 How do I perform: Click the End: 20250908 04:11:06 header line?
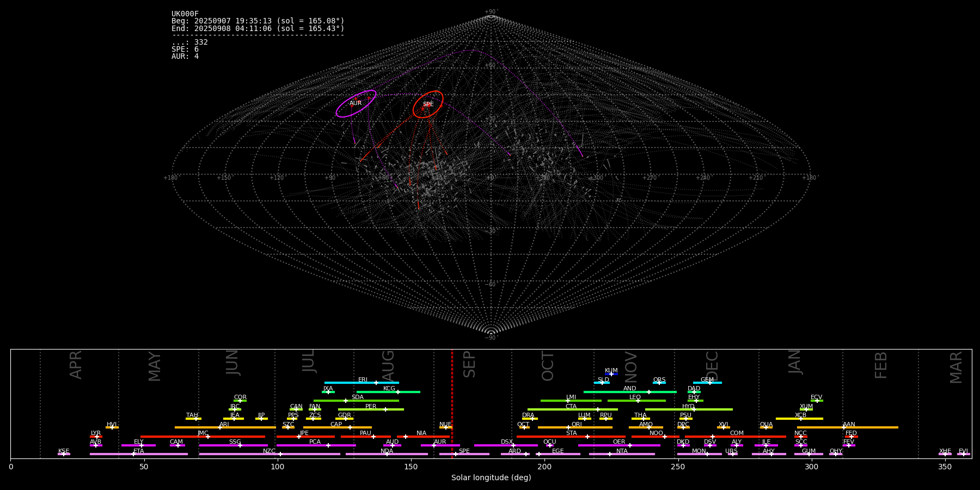coord(258,28)
